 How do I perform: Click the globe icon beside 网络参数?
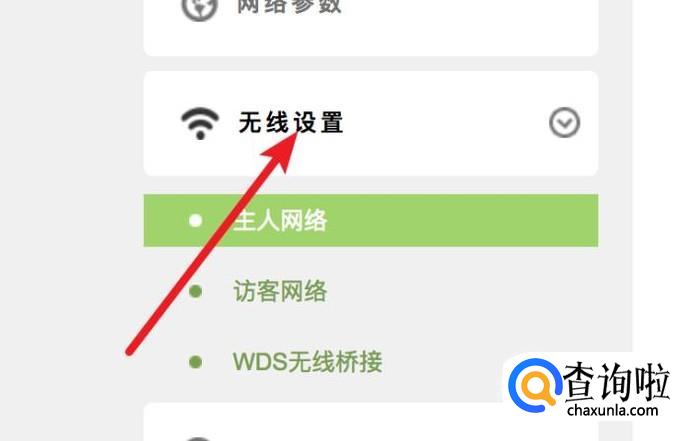click(199, 9)
